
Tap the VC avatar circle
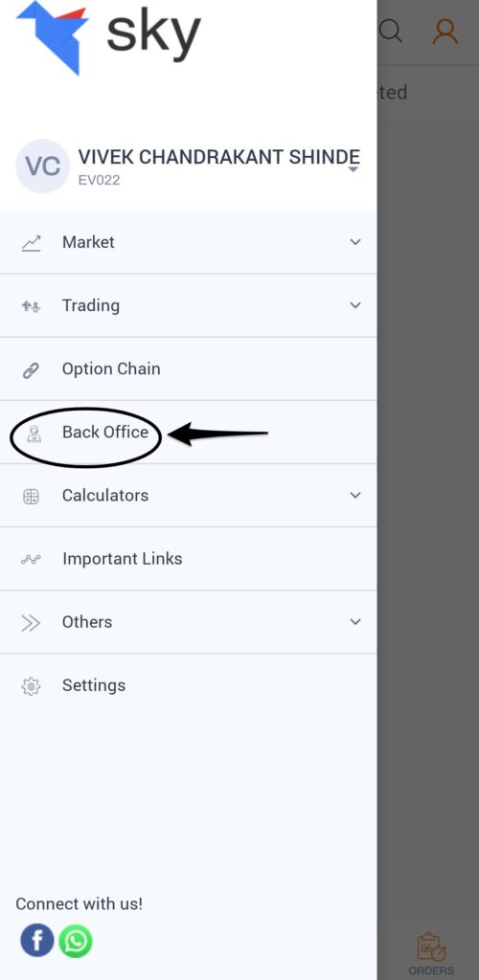[x=42, y=167]
